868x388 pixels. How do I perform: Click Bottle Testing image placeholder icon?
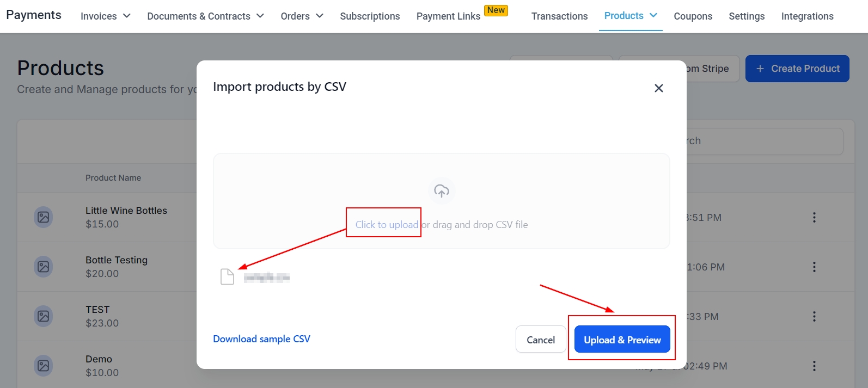[x=44, y=267]
